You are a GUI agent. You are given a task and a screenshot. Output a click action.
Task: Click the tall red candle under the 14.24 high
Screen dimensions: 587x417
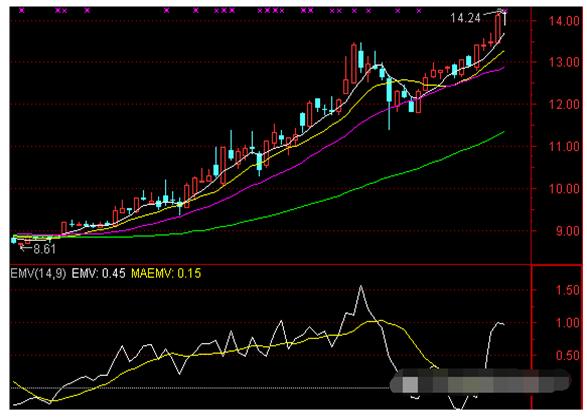[498, 28]
